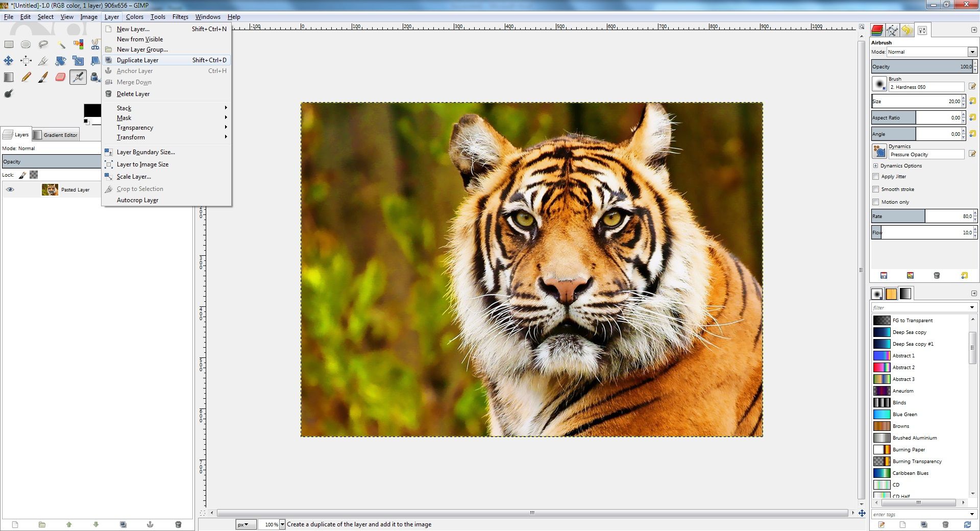This screenshot has width=980, height=531.
Task: Open the zoom percentage dropdown
Action: [282, 524]
